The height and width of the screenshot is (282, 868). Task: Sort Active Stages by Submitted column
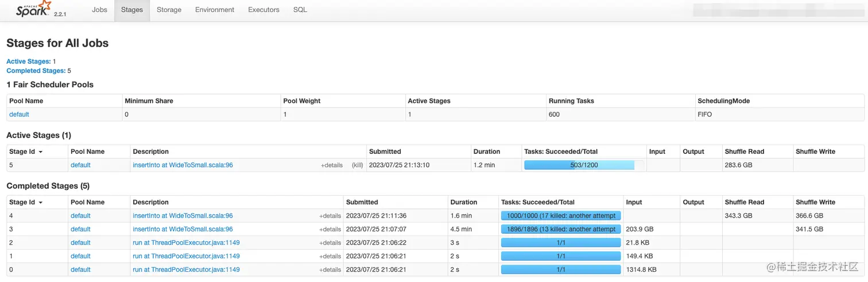click(385, 152)
